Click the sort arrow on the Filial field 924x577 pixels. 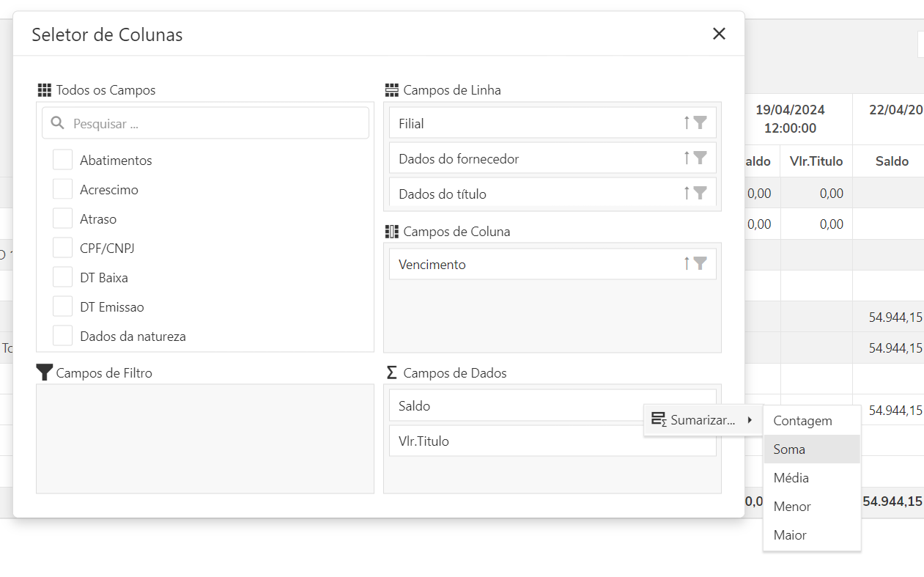[687, 123]
